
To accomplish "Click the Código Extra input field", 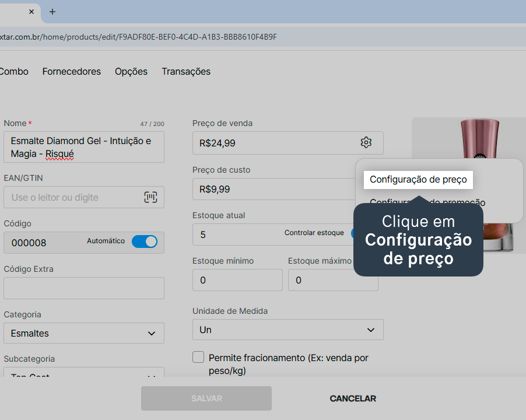I will (84, 288).
